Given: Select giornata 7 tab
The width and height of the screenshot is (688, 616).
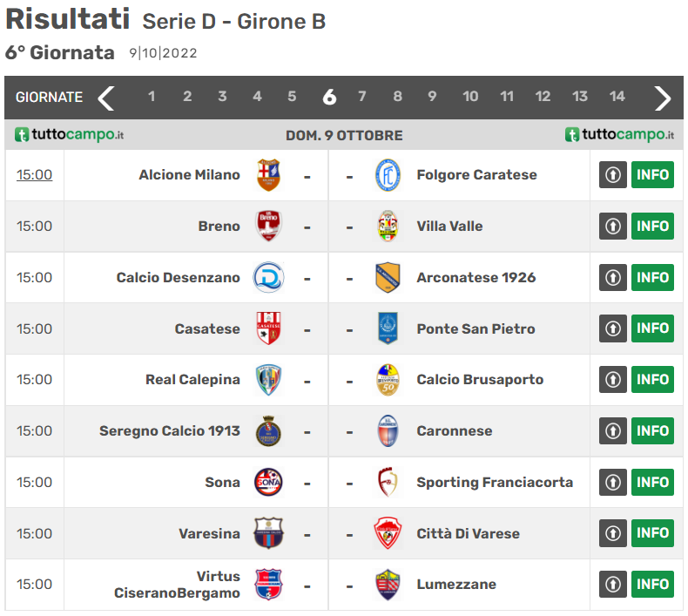Looking at the screenshot, I should [362, 97].
